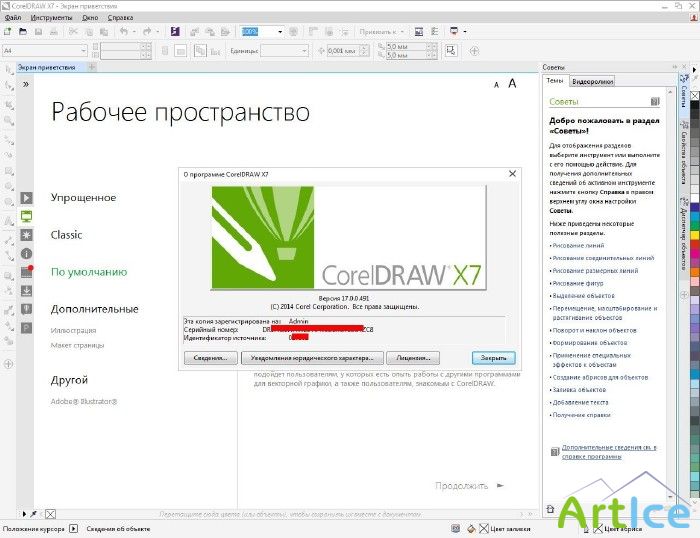Open Дополнительные сведения см. в справке link
The image size is (700, 538).
609,452
